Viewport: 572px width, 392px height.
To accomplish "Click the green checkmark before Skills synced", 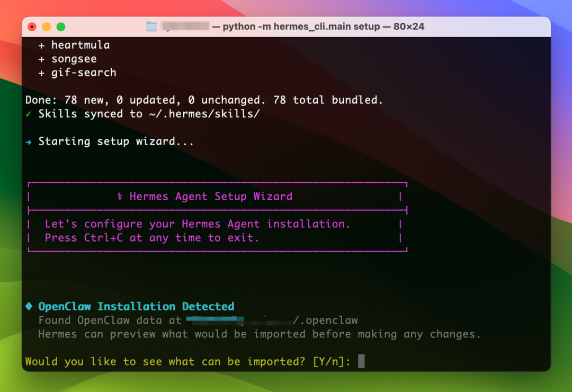I will 29,114.
